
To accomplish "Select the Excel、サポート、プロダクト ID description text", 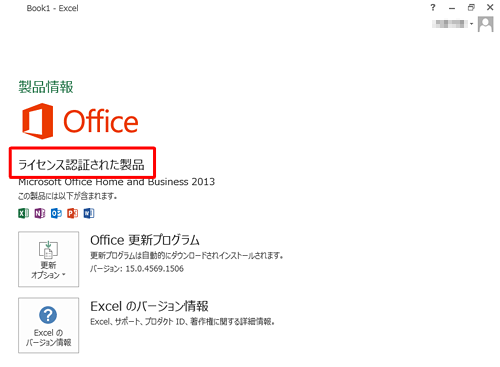I will pos(183,322).
